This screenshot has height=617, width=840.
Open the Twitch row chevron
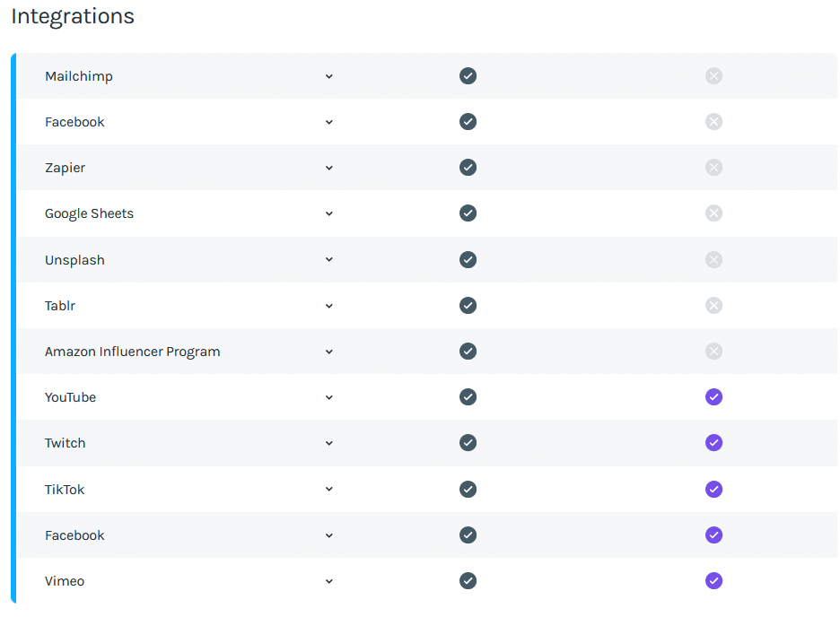point(329,443)
